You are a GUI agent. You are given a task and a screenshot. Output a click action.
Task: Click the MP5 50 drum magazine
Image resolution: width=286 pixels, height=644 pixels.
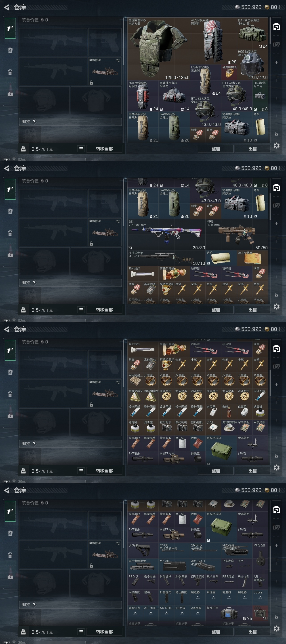click(260, 558)
